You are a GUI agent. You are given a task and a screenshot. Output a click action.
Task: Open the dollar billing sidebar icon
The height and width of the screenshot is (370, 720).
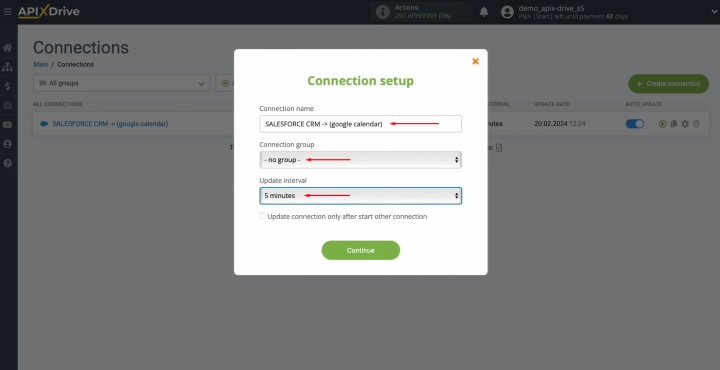(x=7, y=86)
